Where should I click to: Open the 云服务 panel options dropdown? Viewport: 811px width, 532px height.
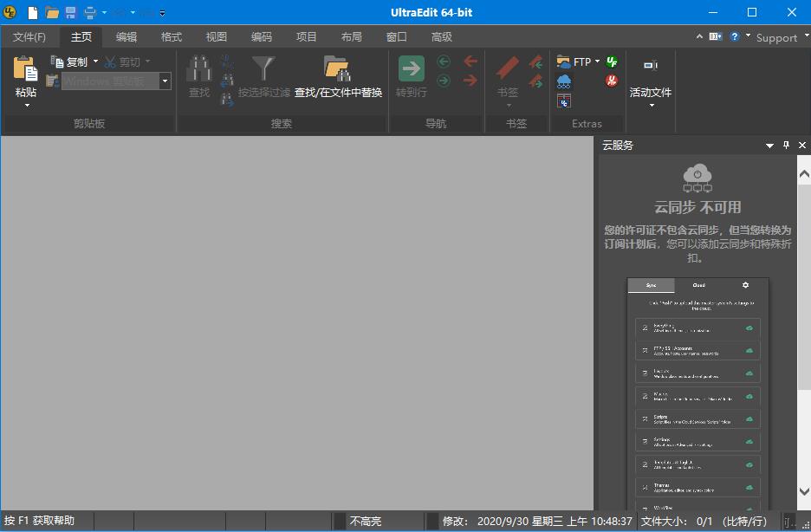[769, 146]
